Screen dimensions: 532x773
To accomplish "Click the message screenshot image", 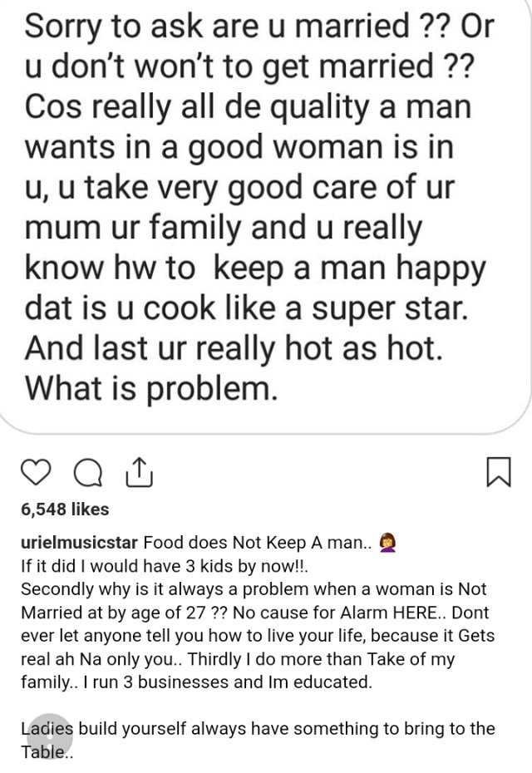I will tap(266, 214).
